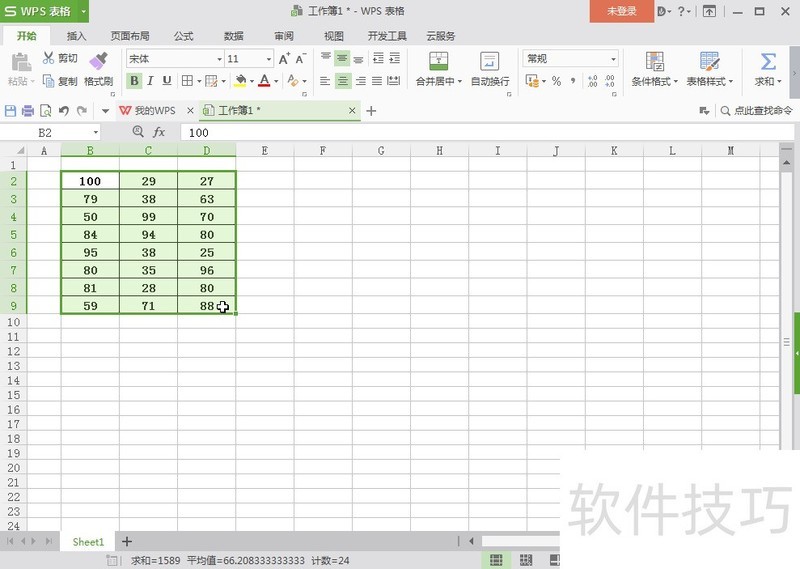Apply cell borders icon
This screenshot has width=800, height=569.
187,81
